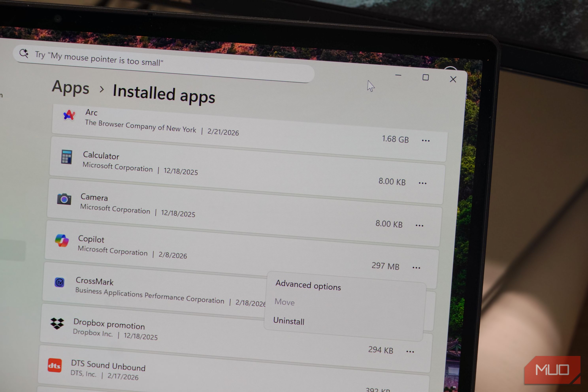This screenshot has height=392, width=588.
Task: Click the Copilot app name
Action: click(x=91, y=239)
